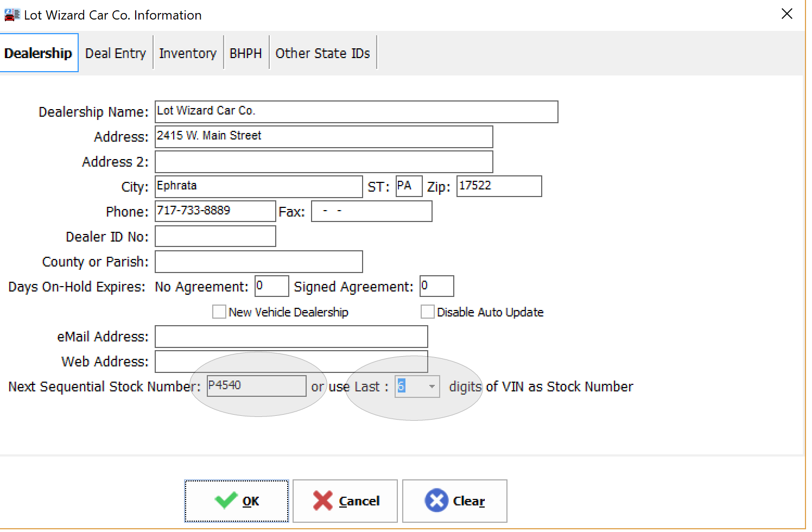Screen dimensions: 812x532
Task: Open the VIN digits dropdown
Action: click(x=432, y=386)
